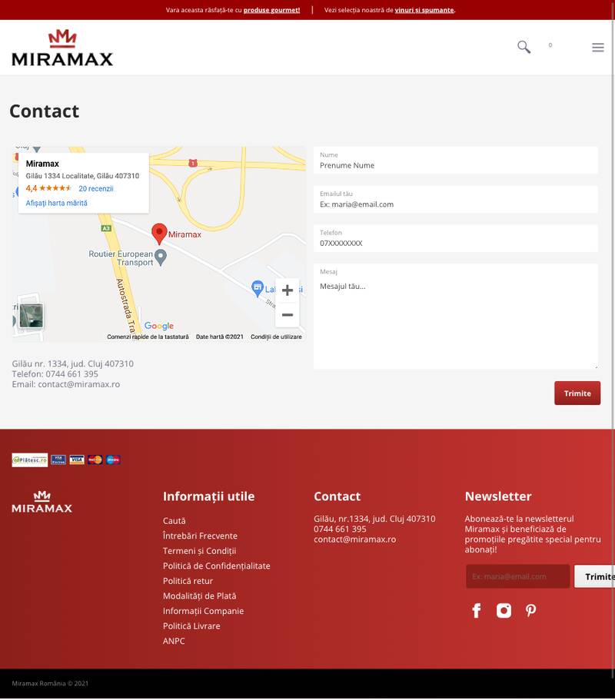
Task: Click Afișați harta mărită link
Action: coord(56,203)
